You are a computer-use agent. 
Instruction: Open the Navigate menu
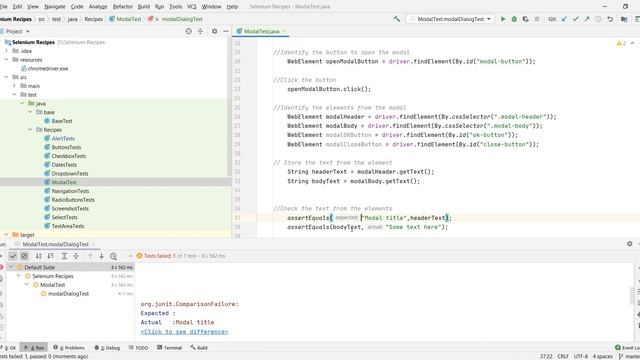[55, 7]
